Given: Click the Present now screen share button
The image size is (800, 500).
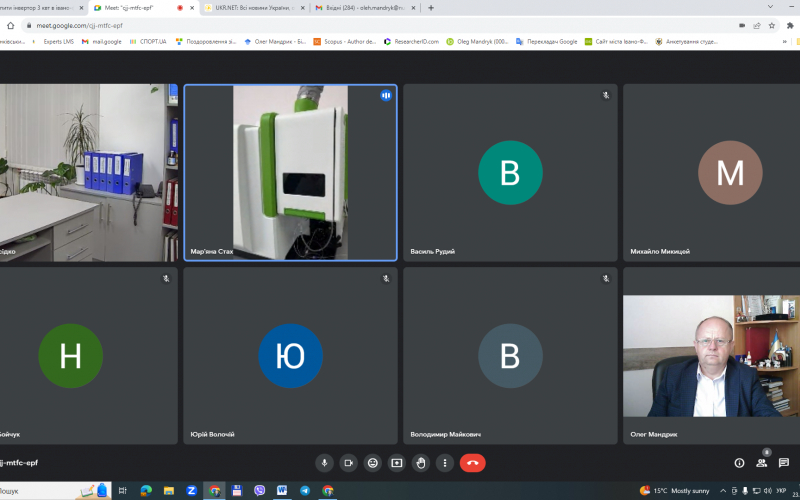Looking at the screenshot, I should [x=397, y=463].
